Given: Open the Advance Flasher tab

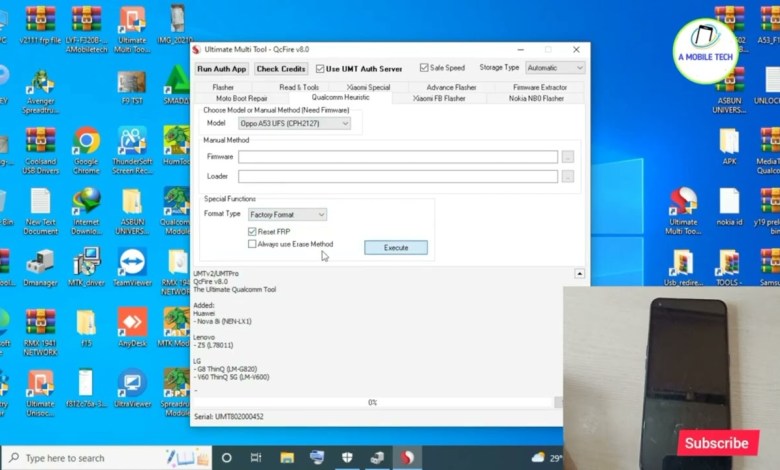Looking at the screenshot, I should click(x=451, y=87).
